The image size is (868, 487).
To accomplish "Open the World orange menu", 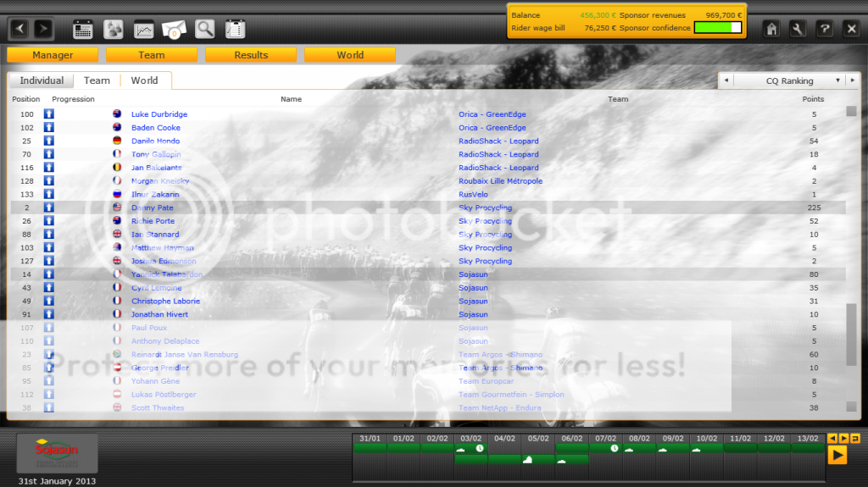I will point(350,55).
